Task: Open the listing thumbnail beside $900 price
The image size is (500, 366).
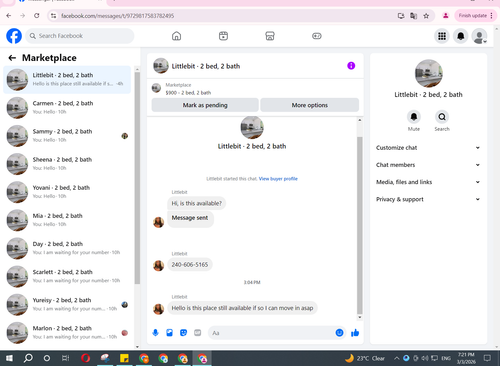Action: point(156,88)
